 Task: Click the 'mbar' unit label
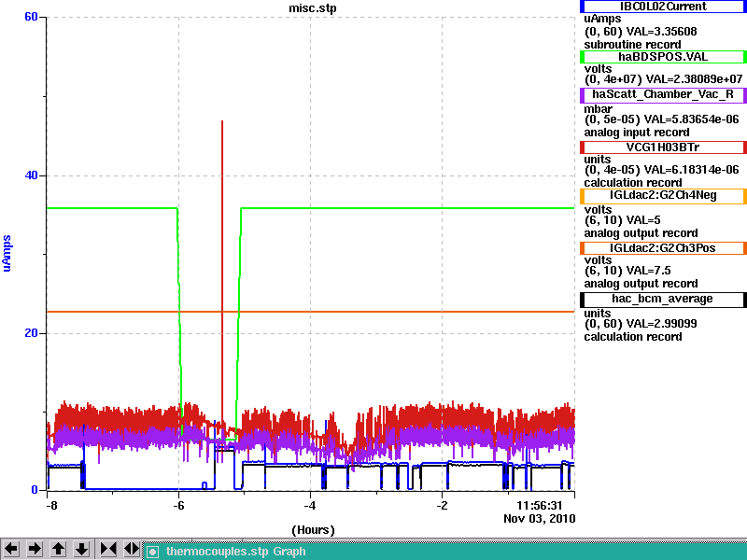point(598,109)
